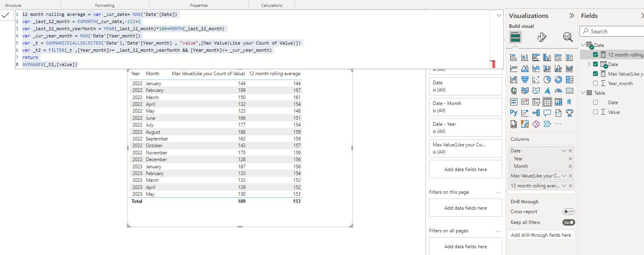The width and height of the screenshot is (644, 255).
Task: Click Add data fields here for visual filters
Action: pyautogui.click(x=465, y=169)
